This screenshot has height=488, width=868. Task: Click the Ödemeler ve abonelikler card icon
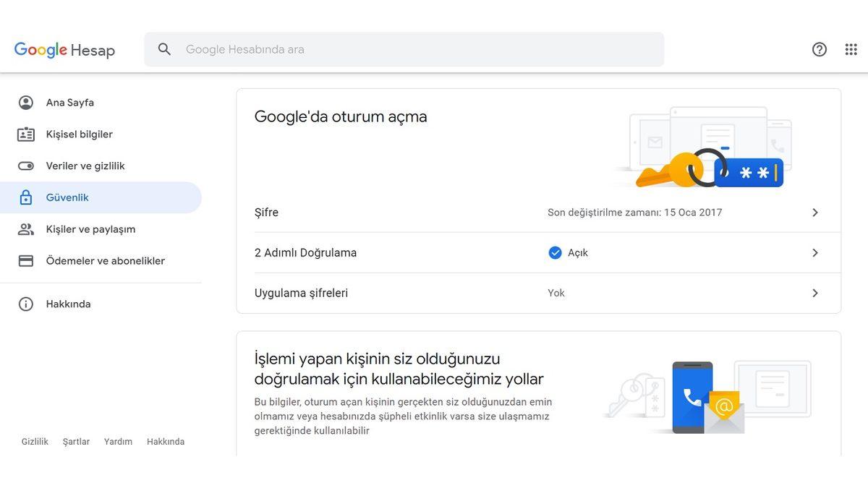click(26, 260)
